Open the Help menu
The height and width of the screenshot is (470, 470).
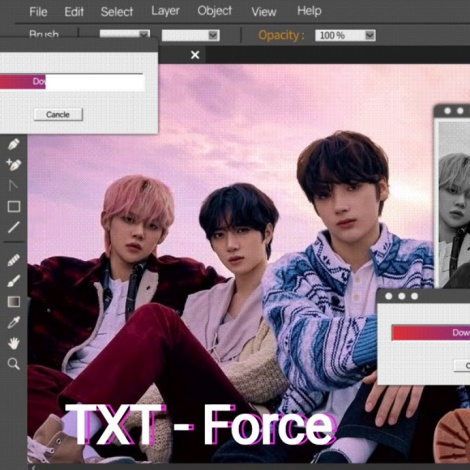(x=309, y=11)
